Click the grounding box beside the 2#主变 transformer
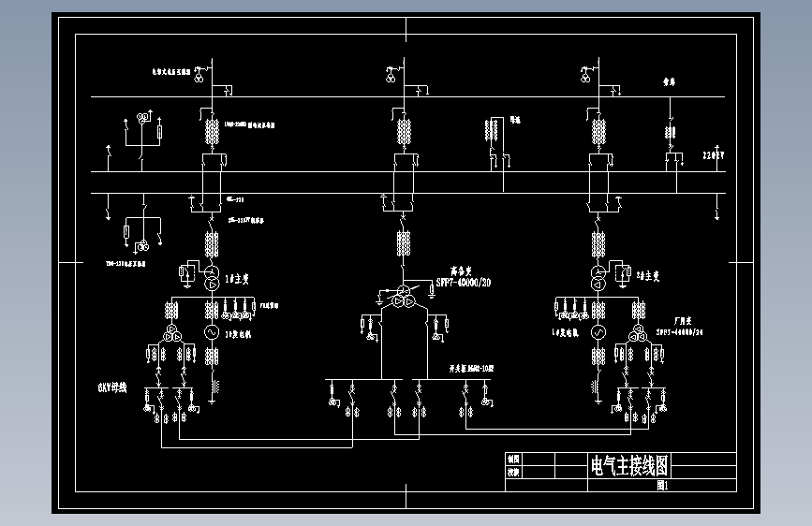The width and height of the screenshot is (812, 526). pyautogui.click(x=622, y=272)
